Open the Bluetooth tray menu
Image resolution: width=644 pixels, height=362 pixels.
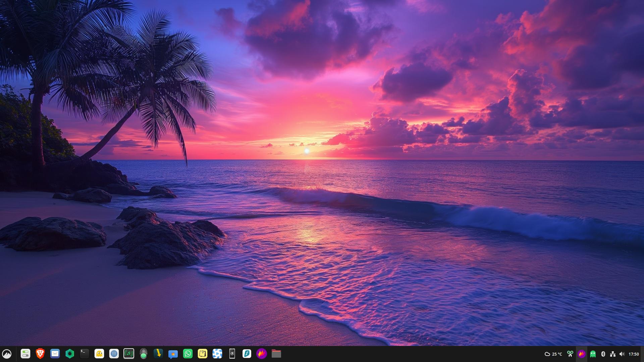603,354
